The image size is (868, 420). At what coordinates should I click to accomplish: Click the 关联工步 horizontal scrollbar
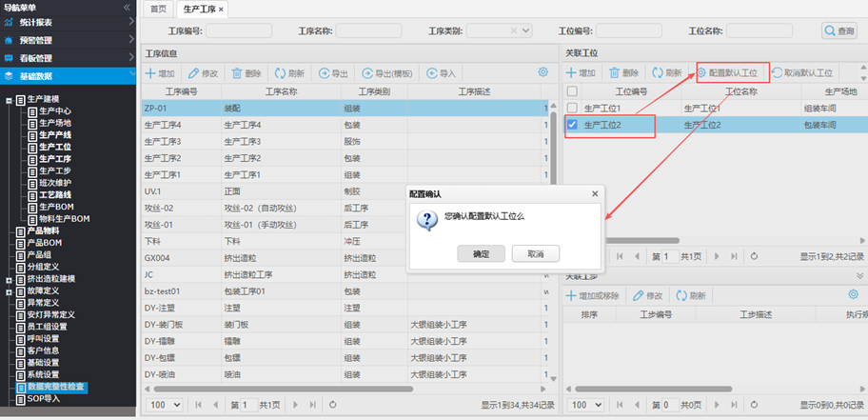point(654,389)
